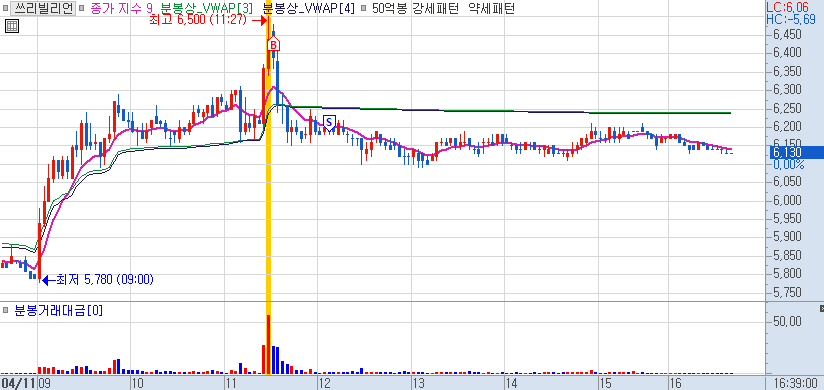This screenshot has width=824, height=390.
Task: Click the 6,400 price axis label
Action: (x=787, y=53)
